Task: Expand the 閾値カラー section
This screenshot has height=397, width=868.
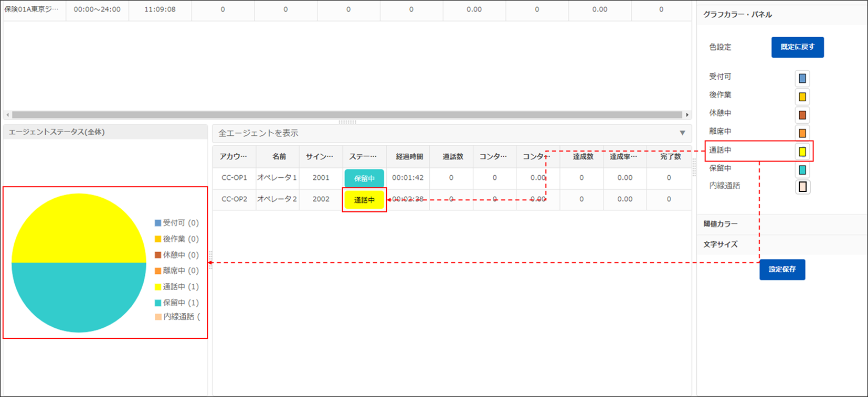Action: click(721, 224)
